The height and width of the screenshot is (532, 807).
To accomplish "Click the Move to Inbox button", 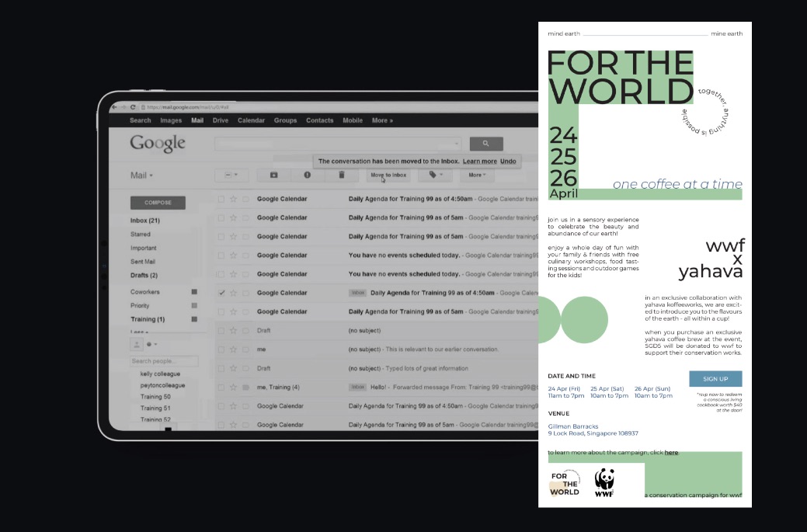I will pos(388,175).
